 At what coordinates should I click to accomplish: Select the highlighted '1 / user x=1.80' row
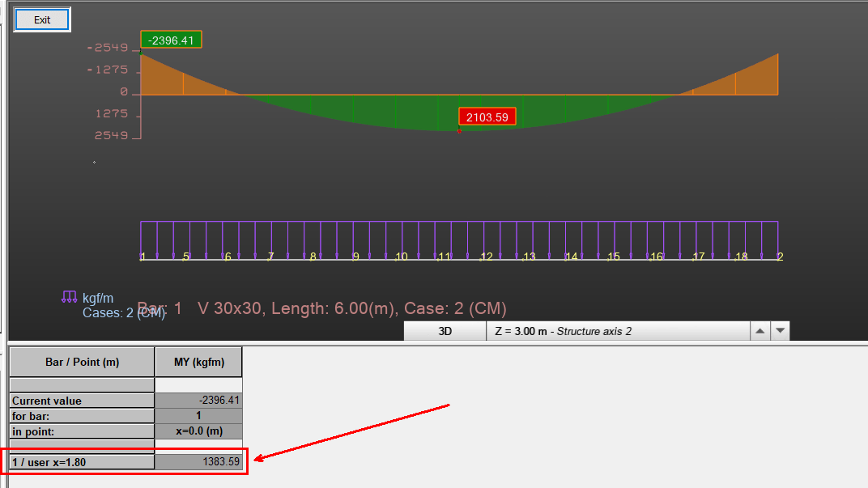click(x=81, y=461)
